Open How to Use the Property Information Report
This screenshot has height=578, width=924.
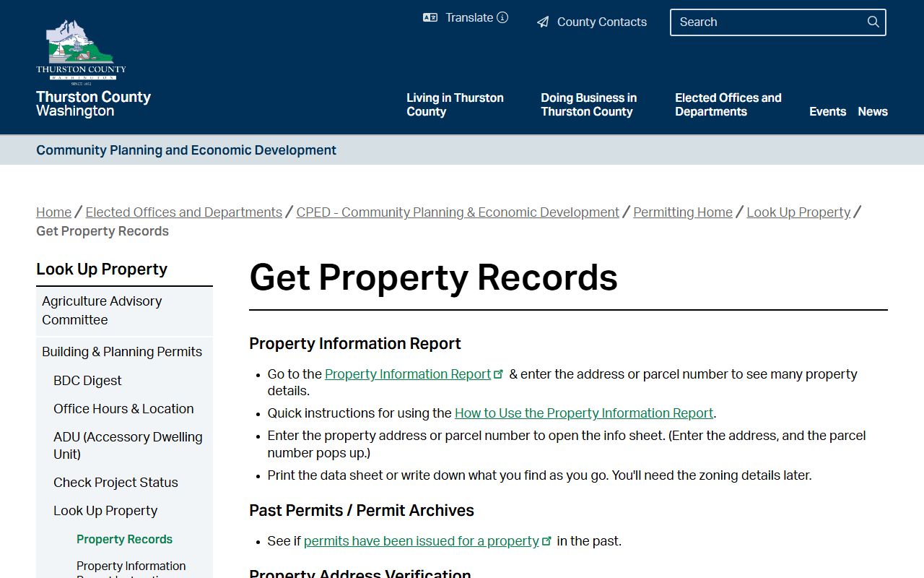click(584, 413)
